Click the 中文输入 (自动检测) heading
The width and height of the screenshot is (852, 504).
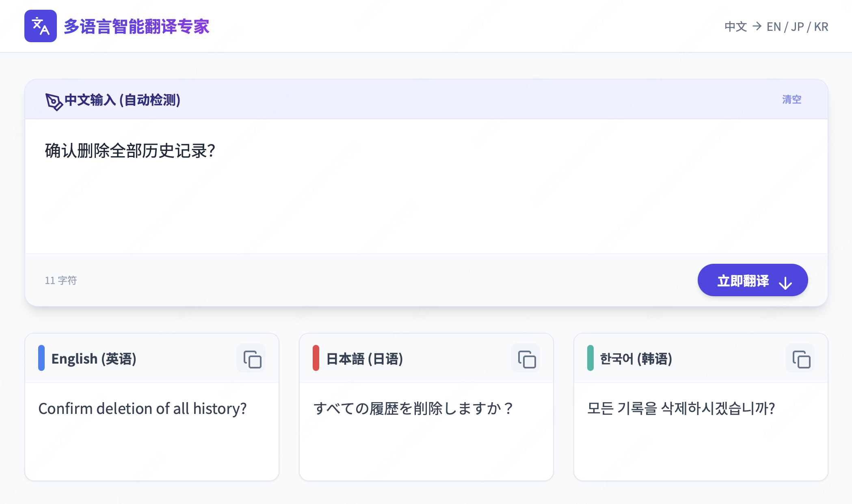122,100
